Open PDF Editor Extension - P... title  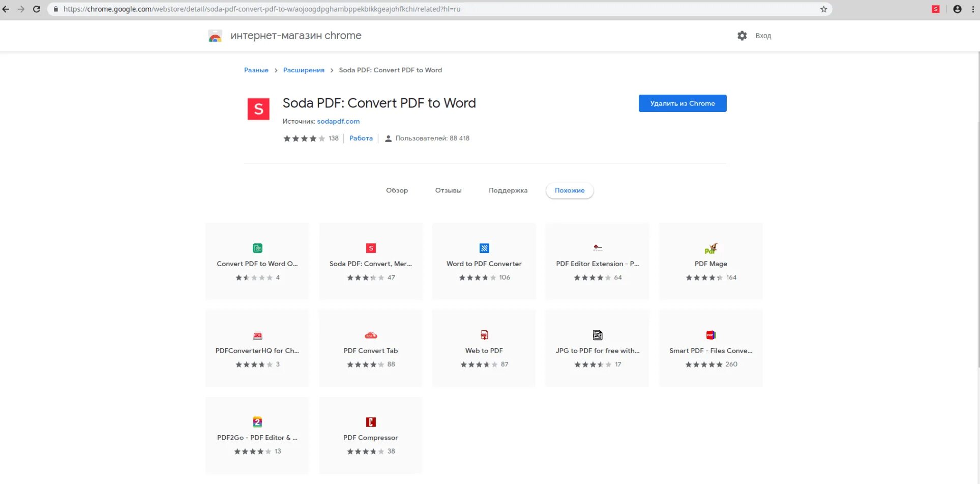pyautogui.click(x=598, y=264)
